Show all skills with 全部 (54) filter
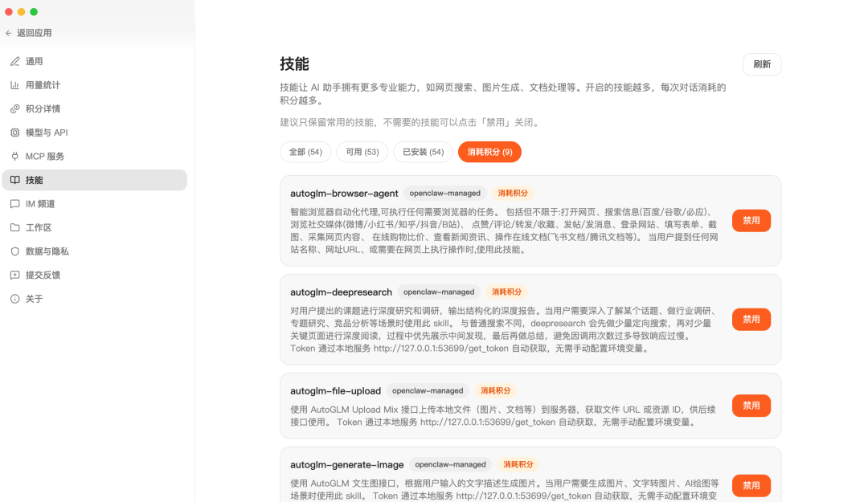868x502 pixels. (x=305, y=152)
